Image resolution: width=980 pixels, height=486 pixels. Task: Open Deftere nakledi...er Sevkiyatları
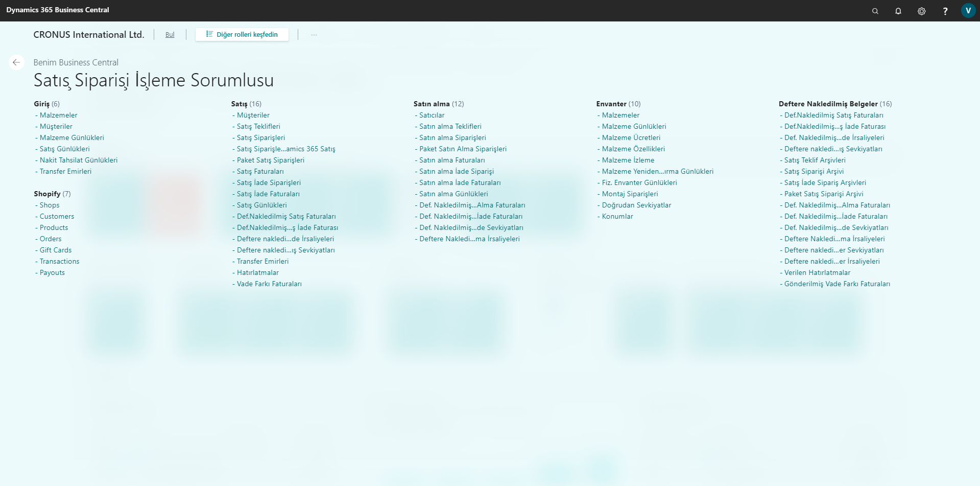pos(834,250)
